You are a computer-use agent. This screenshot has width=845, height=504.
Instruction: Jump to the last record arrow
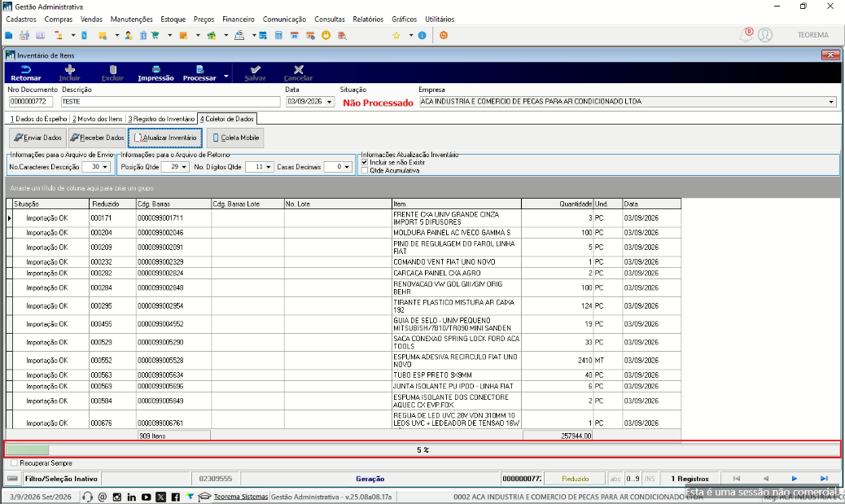pos(824,479)
